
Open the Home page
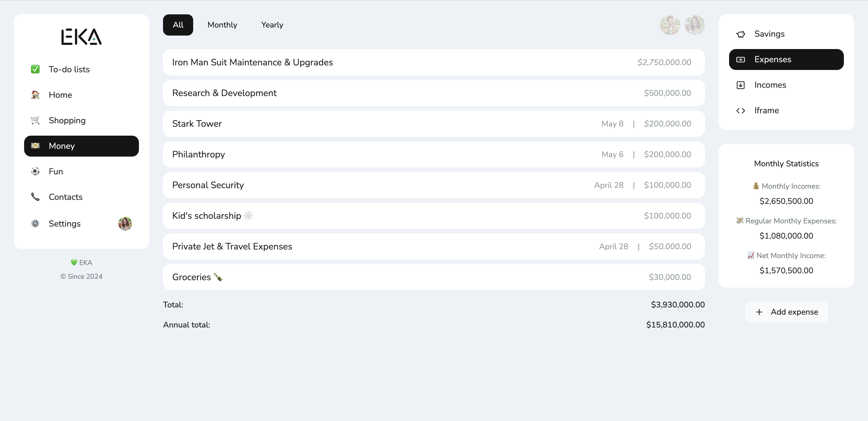(81, 95)
